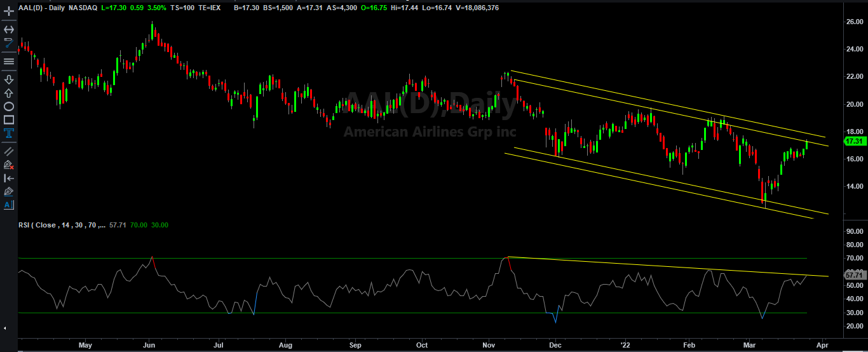The width and height of the screenshot is (868, 352).
Task: Select the horizontal lines tool
Action: [x=9, y=62]
